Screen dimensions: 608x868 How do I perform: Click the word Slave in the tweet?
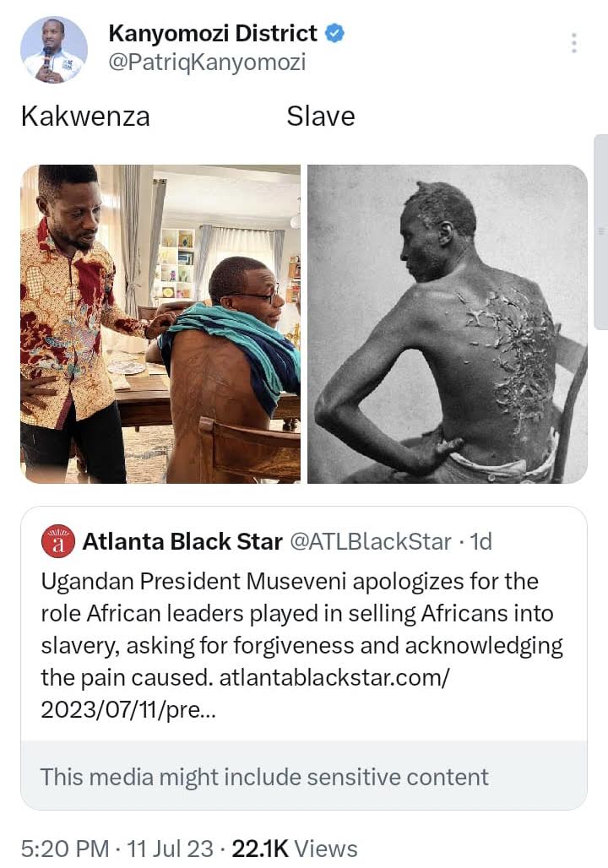click(x=321, y=117)
